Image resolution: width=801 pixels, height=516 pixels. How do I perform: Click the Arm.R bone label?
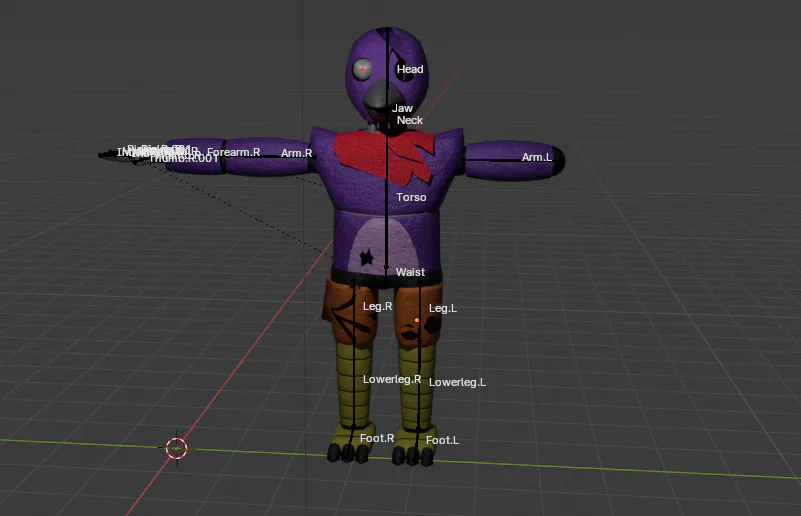[296, 153]
